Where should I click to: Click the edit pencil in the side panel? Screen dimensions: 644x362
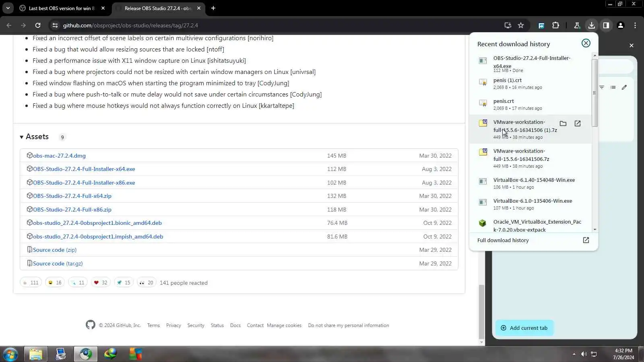tap(624, 87)
